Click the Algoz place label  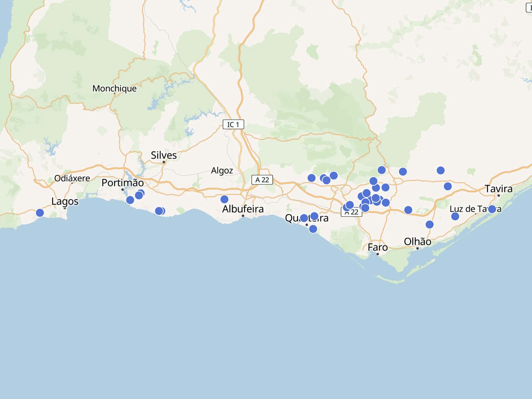point(222,170)
